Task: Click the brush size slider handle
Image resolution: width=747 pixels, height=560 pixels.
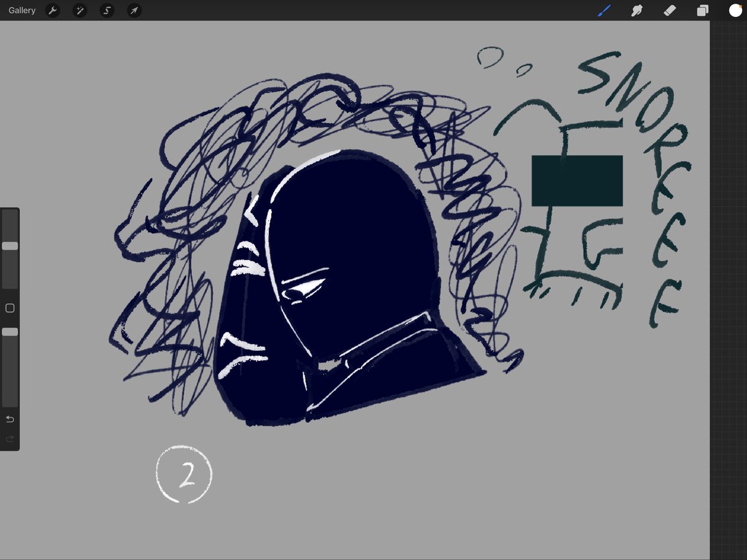Action: 10,246
